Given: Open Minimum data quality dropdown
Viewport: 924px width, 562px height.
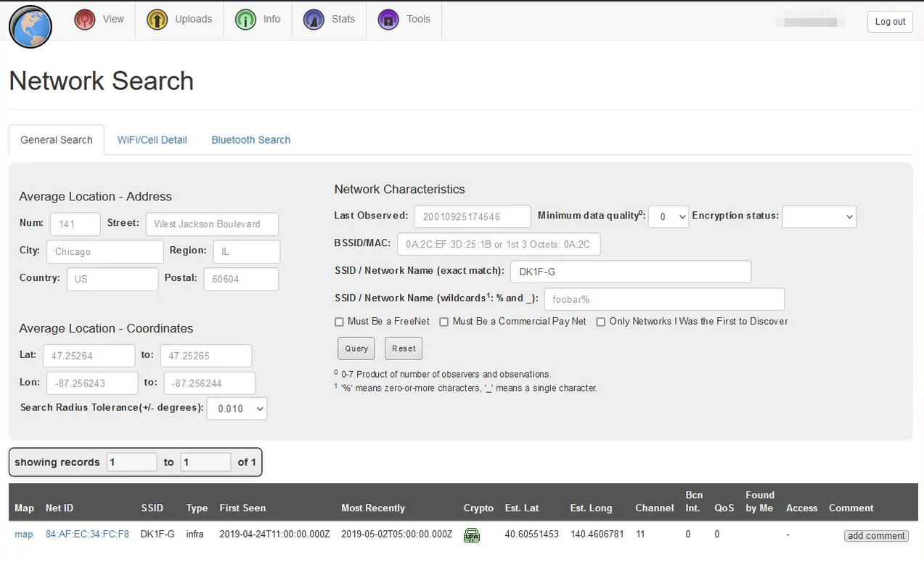Looking at the screenshot, I should [668, 216].
